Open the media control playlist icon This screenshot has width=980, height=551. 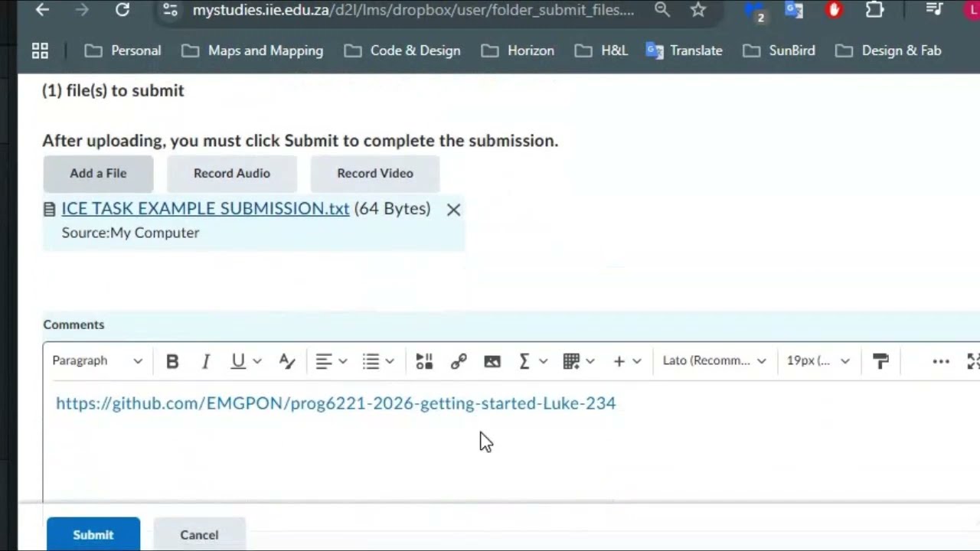pos(934,10)
